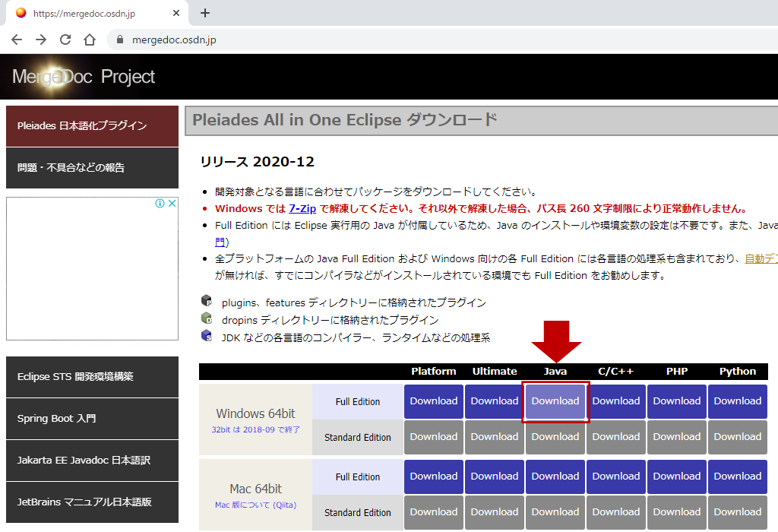Click the browser Back arrow

[17, 40]
